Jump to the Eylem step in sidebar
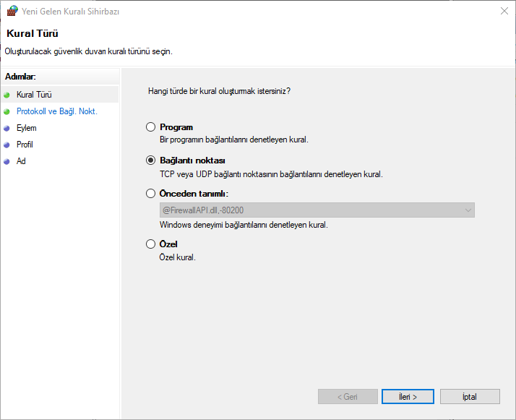 point(27,128)
